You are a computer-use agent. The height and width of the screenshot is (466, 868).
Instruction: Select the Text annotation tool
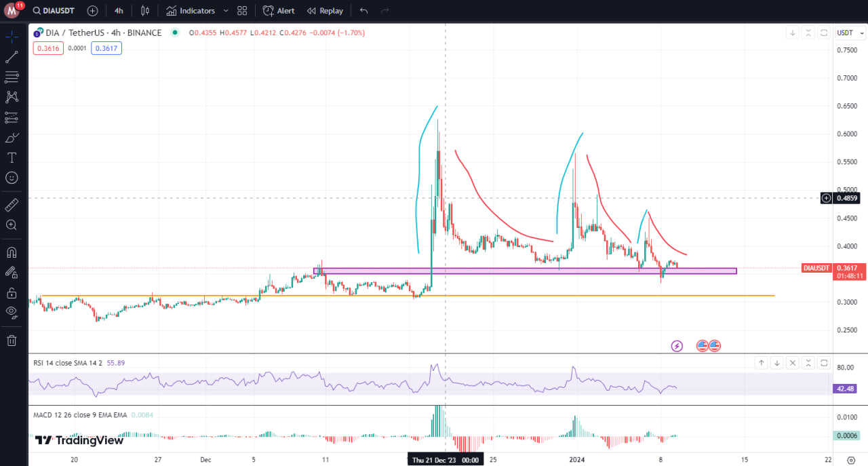(12, 157)
